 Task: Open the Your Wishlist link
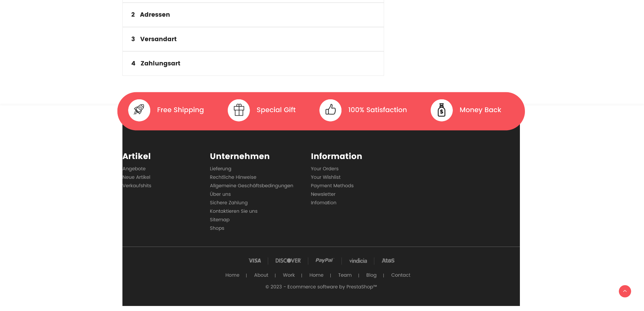[325, 177]
